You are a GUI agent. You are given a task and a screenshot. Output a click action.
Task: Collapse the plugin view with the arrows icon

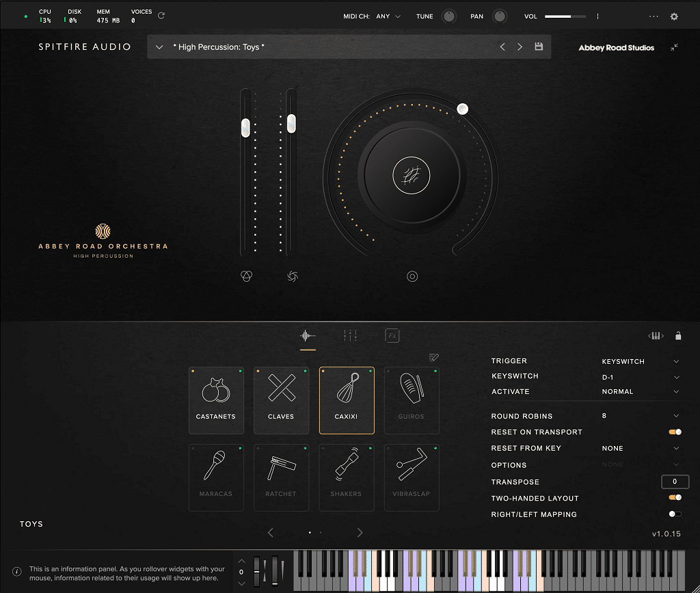click(674, 47)
